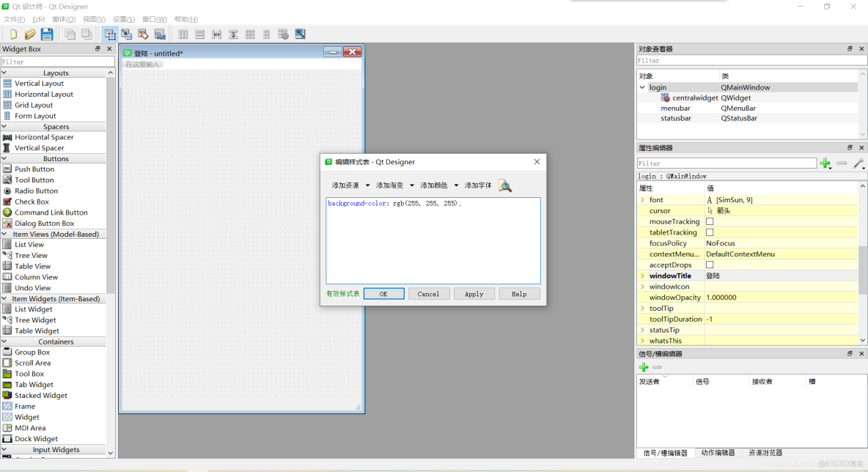868x472 pixels.
Task: Apply the stylesheet with Apply button
Action: [474, 293]
